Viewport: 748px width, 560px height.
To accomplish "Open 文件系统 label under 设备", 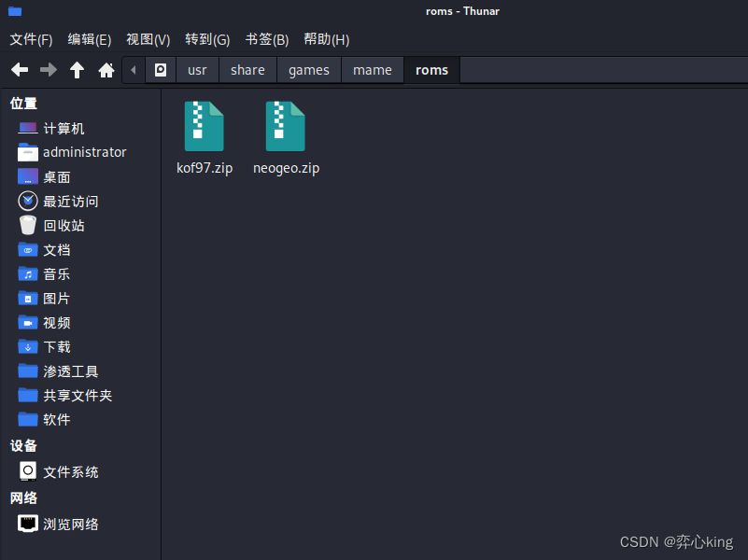I will point(71,472).
